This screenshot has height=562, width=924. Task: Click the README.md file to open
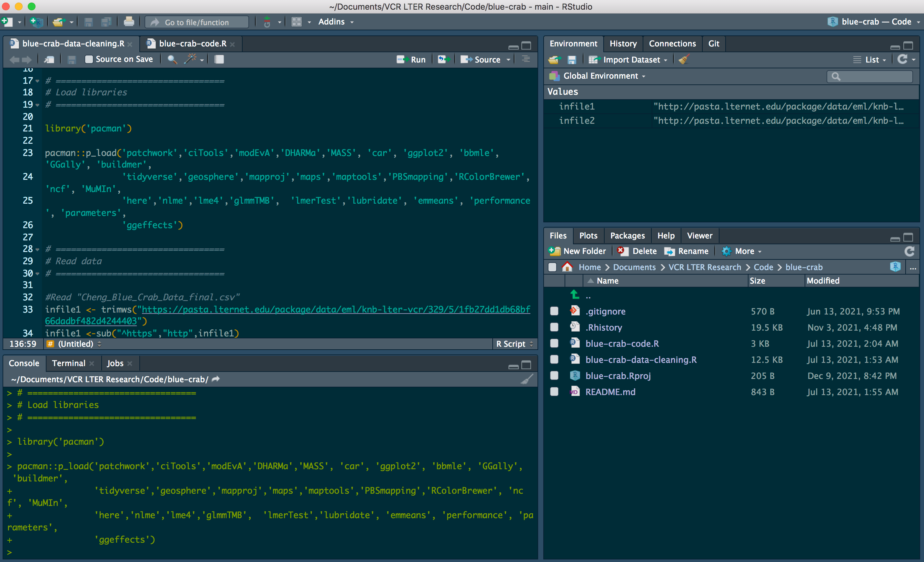608,391
